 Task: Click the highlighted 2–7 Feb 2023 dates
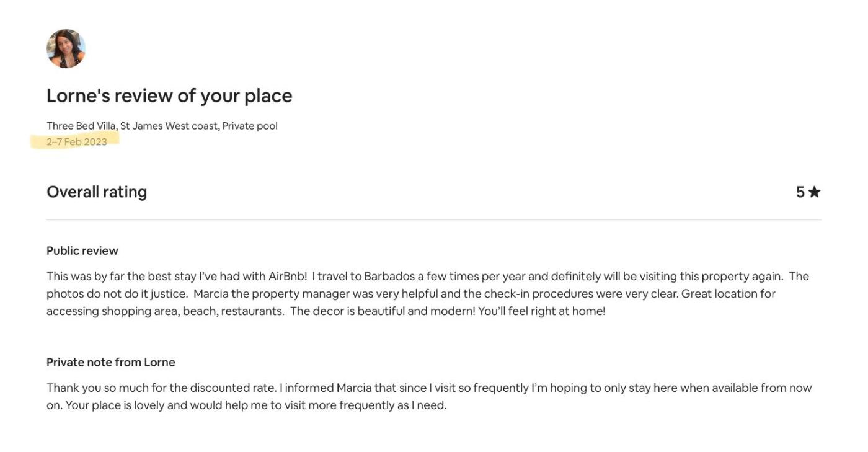point(77,142)
